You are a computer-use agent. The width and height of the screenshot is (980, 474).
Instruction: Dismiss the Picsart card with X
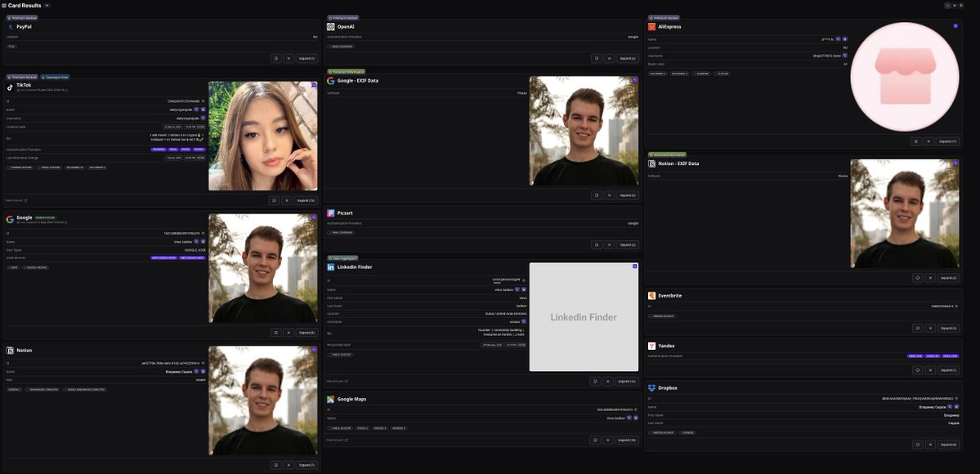coord(610,244)
